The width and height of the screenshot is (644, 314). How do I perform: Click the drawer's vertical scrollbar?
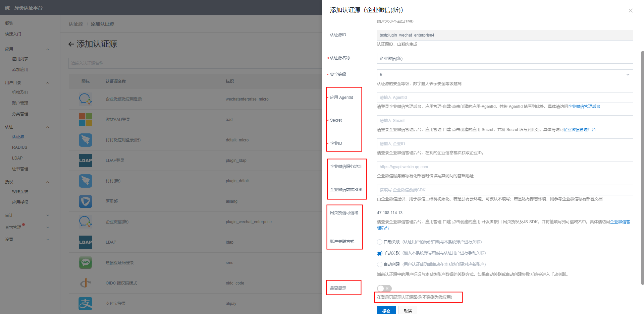coord(642,168)
